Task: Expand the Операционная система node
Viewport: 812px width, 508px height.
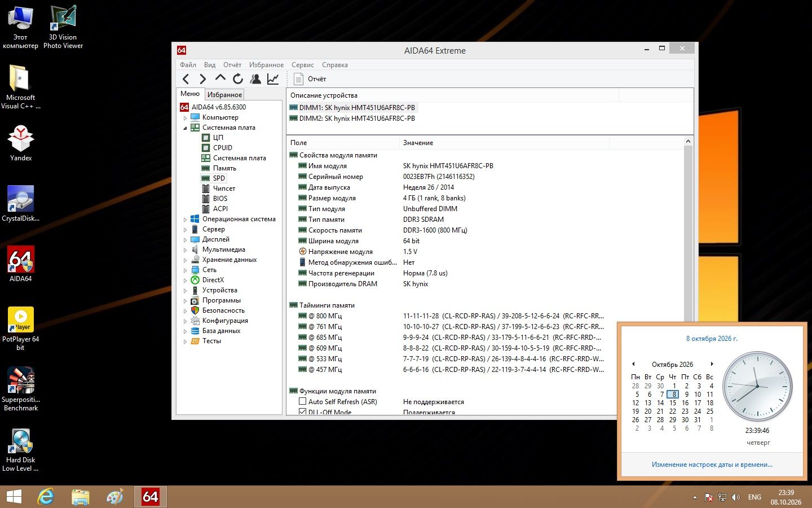Action: pyautogui.click(x=185, y=220)
